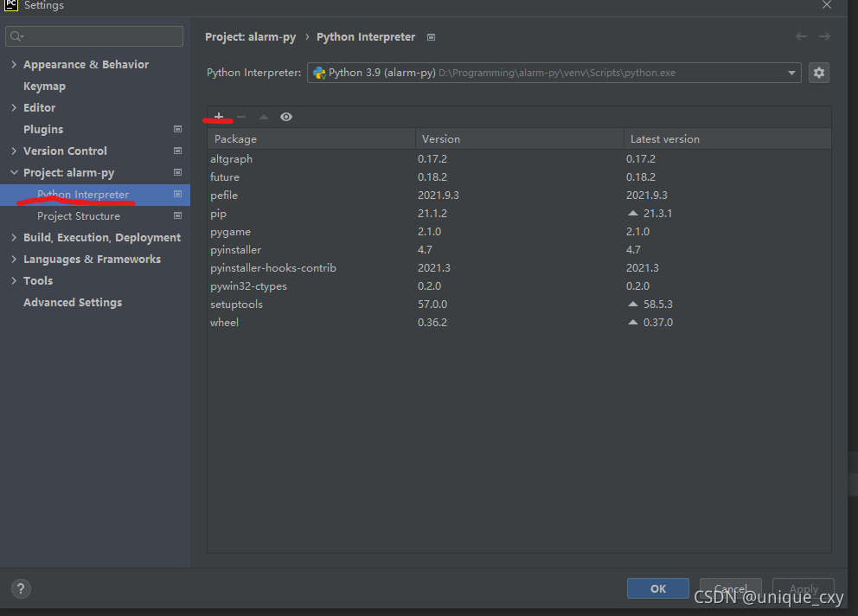Open the Keymap settings page

point(44,86)
